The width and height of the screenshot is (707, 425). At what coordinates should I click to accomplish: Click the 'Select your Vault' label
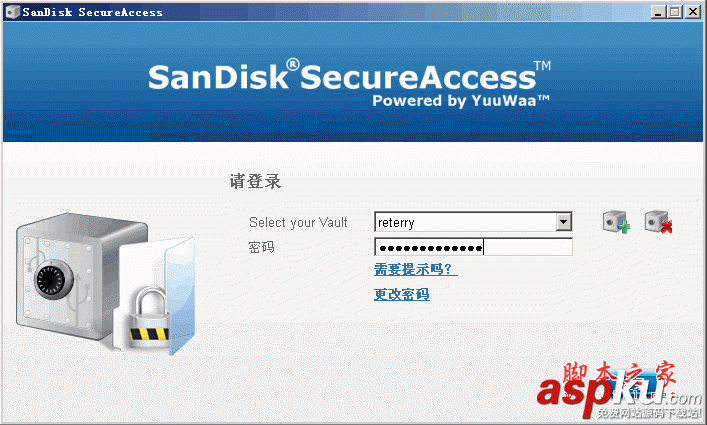298,222
